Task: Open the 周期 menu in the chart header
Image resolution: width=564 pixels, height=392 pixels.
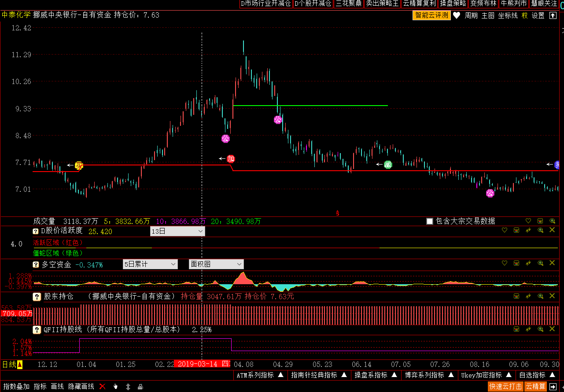Action: pyautogui.click(x=471, y=15)
